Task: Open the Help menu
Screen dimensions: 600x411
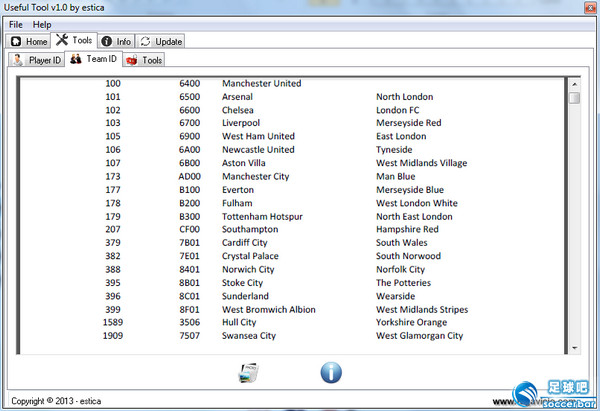Action: pyautogui.click(x=42, y=25)
